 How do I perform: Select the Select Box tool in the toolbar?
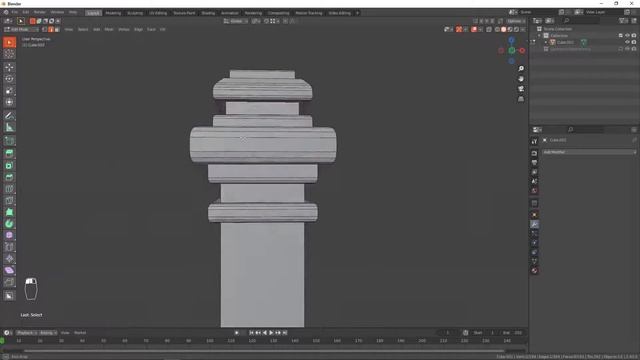pos(9,42)
